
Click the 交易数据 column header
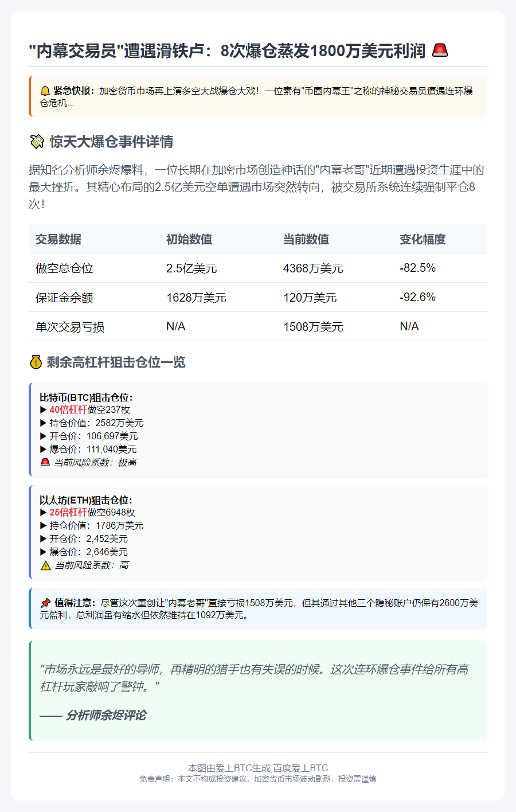point(58,239)
